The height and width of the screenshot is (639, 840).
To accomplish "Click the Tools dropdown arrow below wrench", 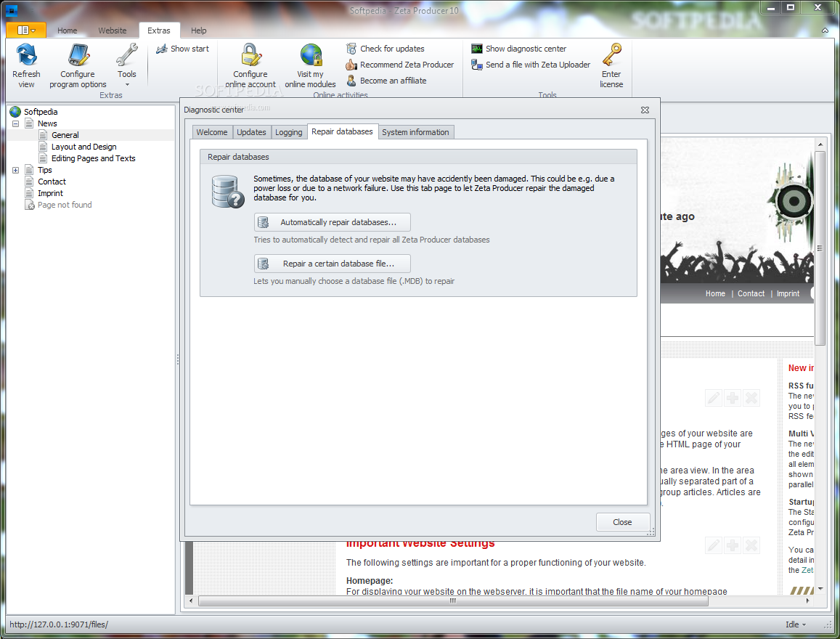I will (x=127, y=85).
